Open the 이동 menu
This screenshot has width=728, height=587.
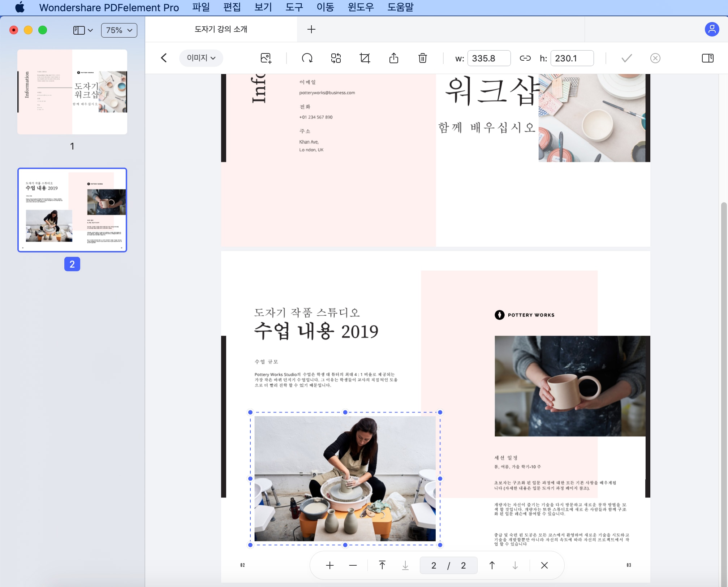click(325, 7)
